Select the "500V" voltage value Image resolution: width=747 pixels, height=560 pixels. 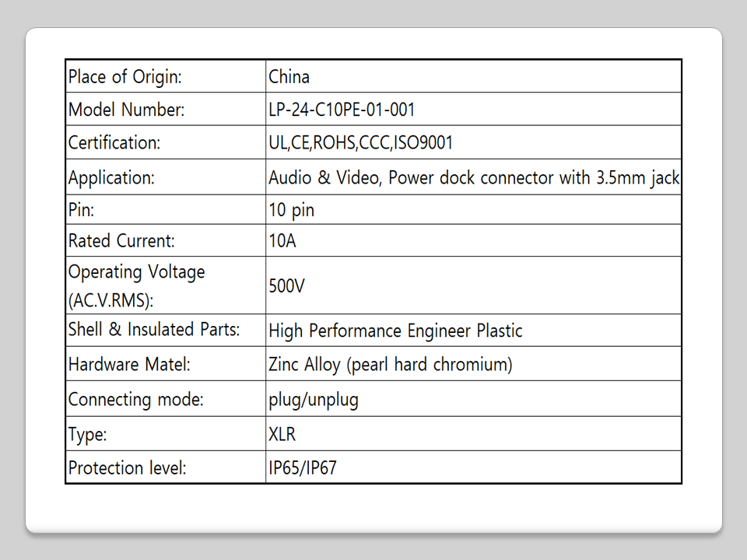pos(286,285)
